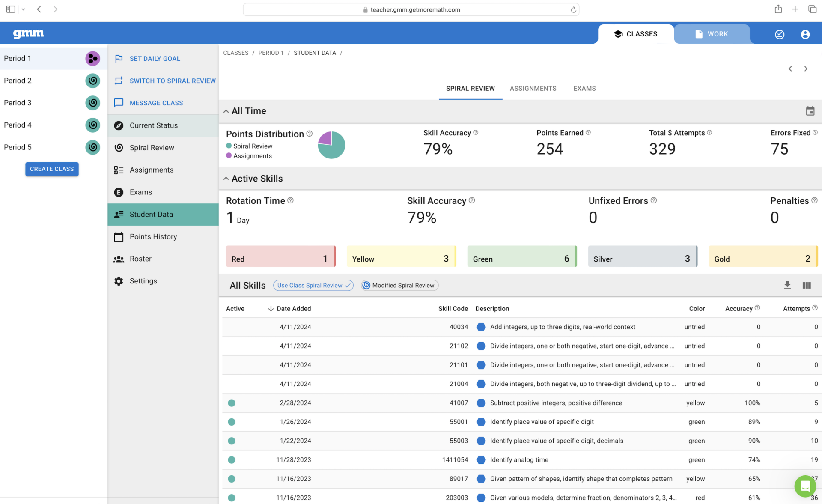Click the Skill Accuracy help icon under All Time
Viewport: 822px width, 504px height.
(x=476, y=133)
